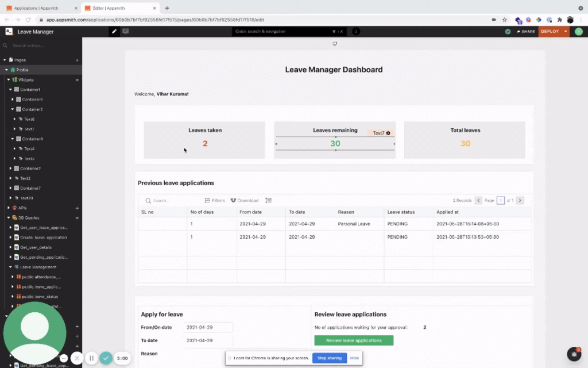
Task: Expand the Container2 node
Action: pyautogui.click(x=10, y=168)
